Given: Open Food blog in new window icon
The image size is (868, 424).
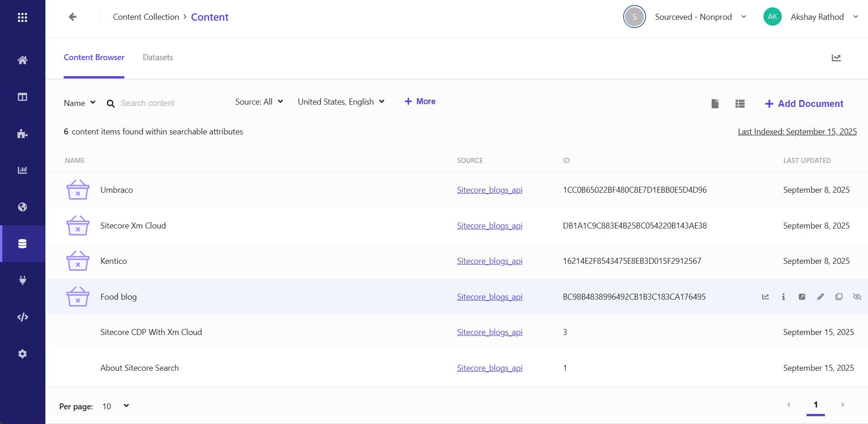Looking at the screenshot, I should 802,297.
